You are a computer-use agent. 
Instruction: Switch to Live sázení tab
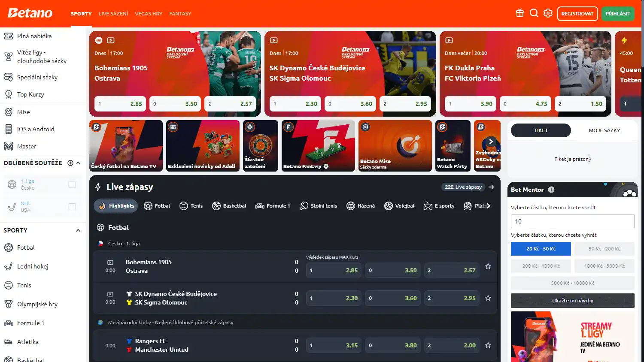coord(113,14)
